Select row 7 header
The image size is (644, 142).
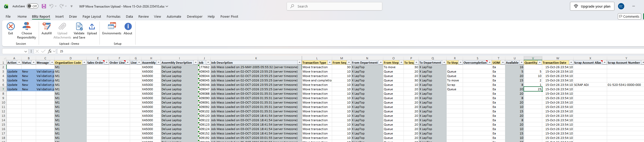point(3,89)
